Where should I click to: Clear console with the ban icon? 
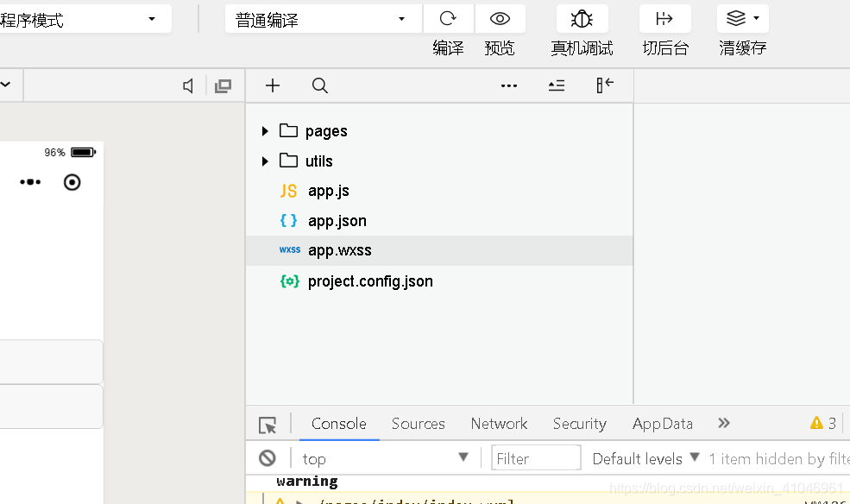click(x=268, y=458)
